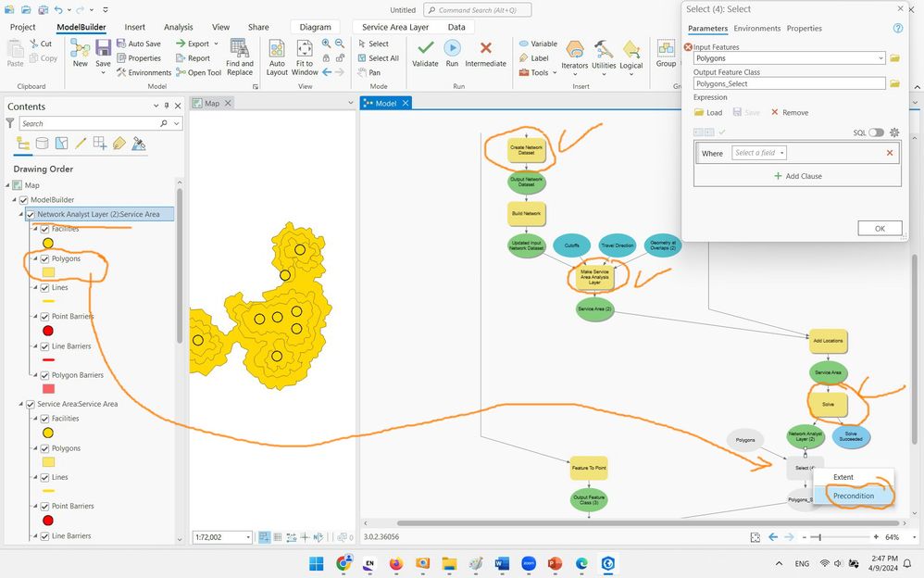Select List By Data Source icon
Screen dimensions: 924x578
point(42,144)
